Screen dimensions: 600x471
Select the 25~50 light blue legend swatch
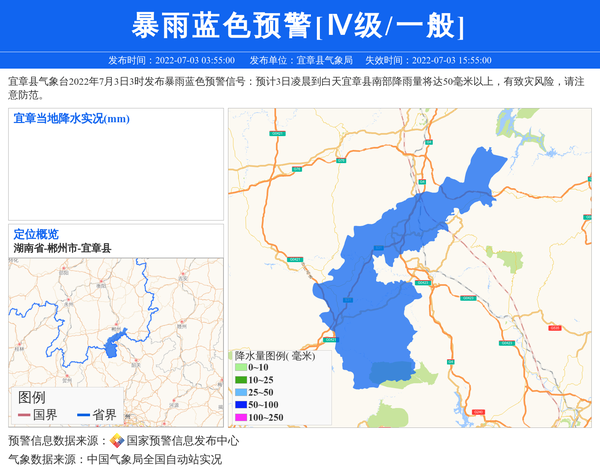pos(240,392)
